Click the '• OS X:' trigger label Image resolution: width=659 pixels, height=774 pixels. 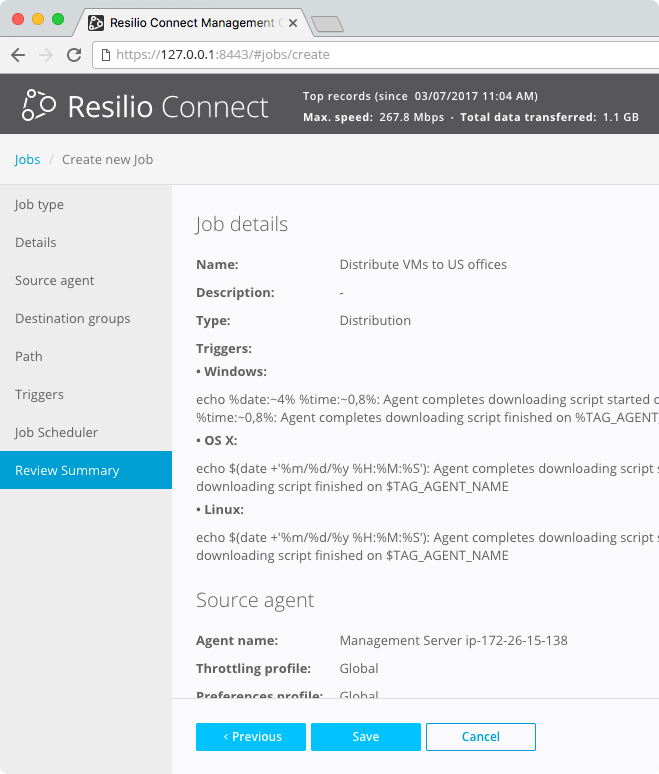pos(217,440)
